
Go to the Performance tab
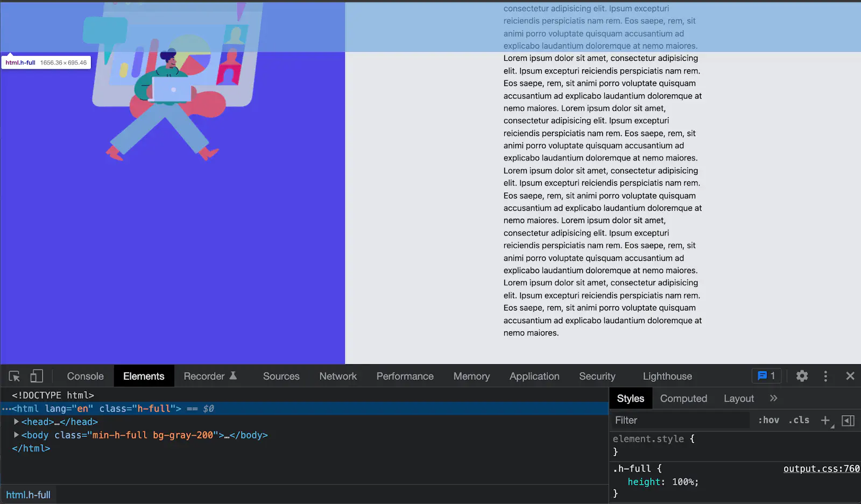tap(405, 376)
